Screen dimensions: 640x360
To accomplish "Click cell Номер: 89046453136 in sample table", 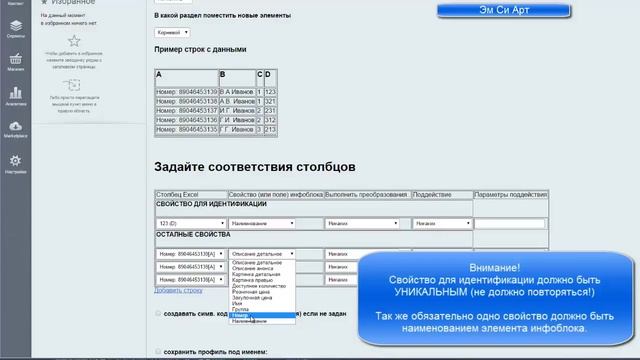I will (187, 120).
